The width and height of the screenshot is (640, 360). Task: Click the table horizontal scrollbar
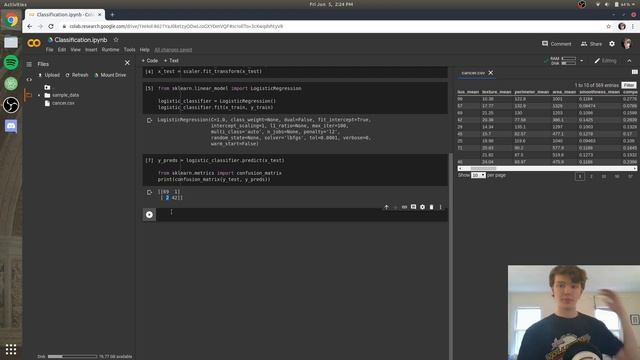[x=547, y=168]
